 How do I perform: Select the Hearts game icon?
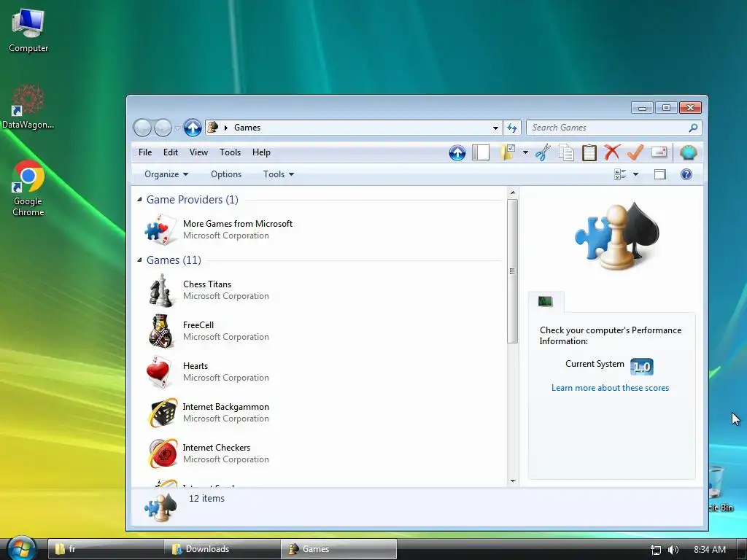(x=160, y=372)
